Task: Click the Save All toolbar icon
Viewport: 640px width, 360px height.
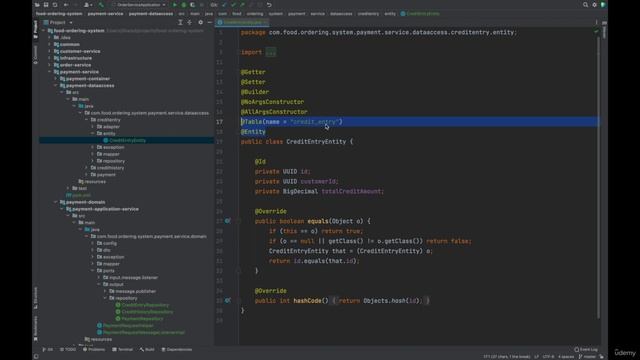Action: pyautogui.click(x=46, y=5)
